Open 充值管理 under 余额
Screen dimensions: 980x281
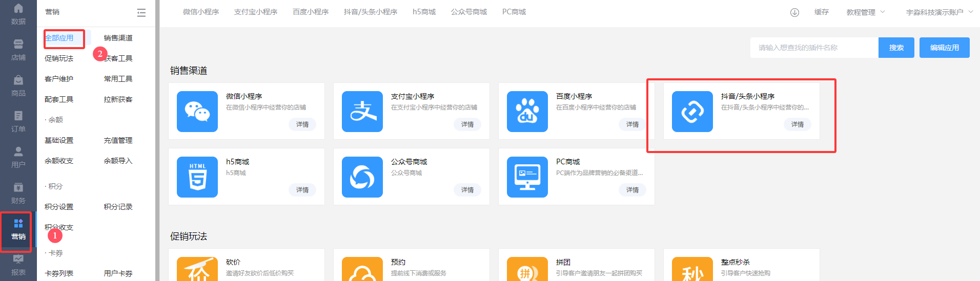(x=118, y=140)
